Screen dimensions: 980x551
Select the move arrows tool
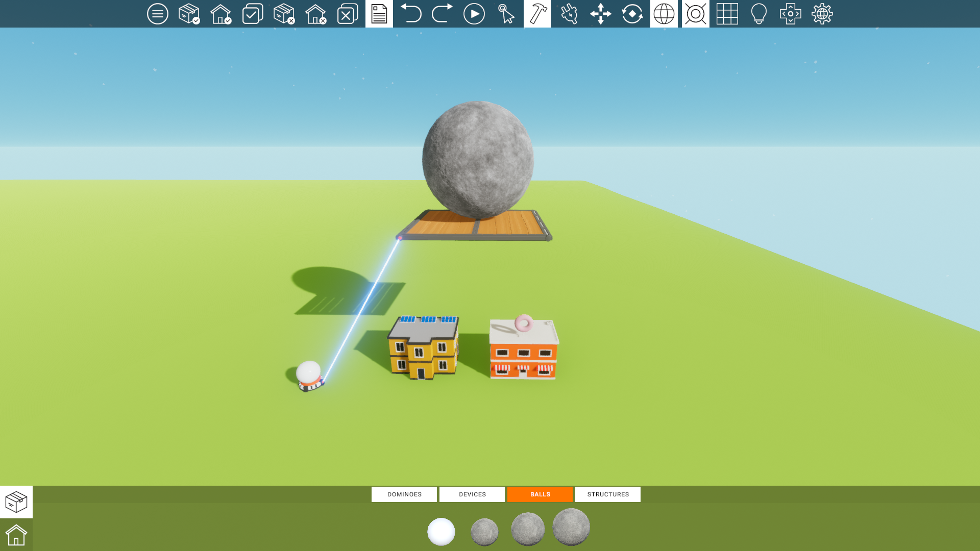tap(601, 14)
